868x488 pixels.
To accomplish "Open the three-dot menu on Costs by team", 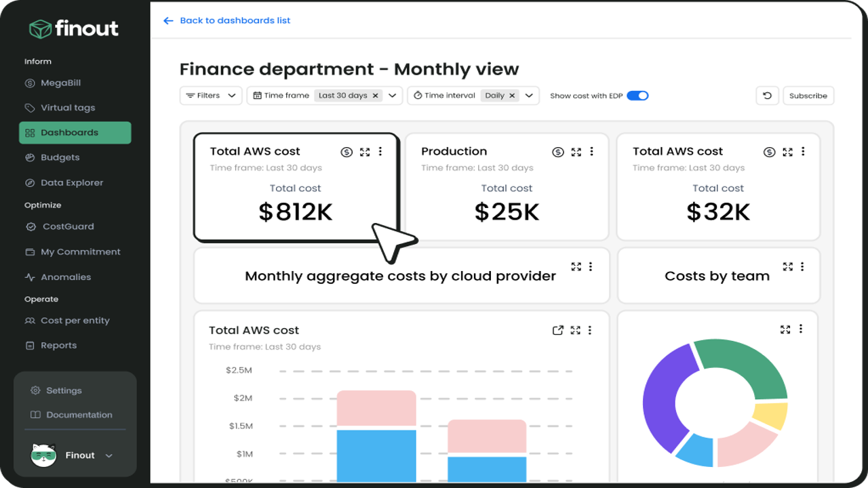I will click(802, 267).
